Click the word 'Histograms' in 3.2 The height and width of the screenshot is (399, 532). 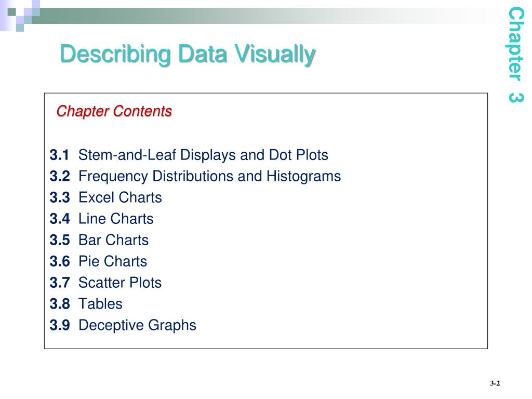303,177
